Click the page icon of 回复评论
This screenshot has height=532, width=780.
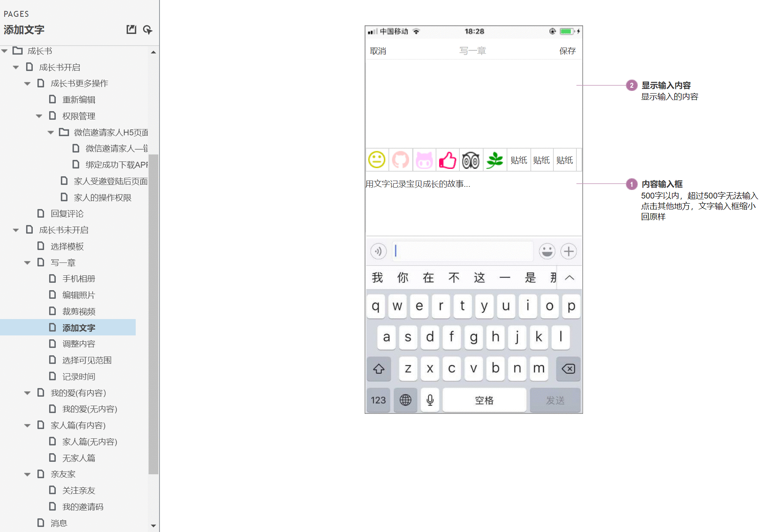(x=41, y=213)
